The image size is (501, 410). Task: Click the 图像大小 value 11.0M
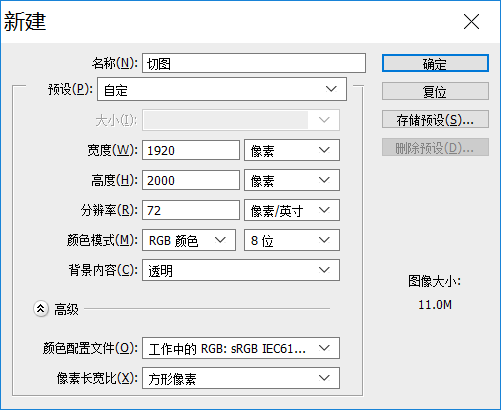[x=435, y=305]
